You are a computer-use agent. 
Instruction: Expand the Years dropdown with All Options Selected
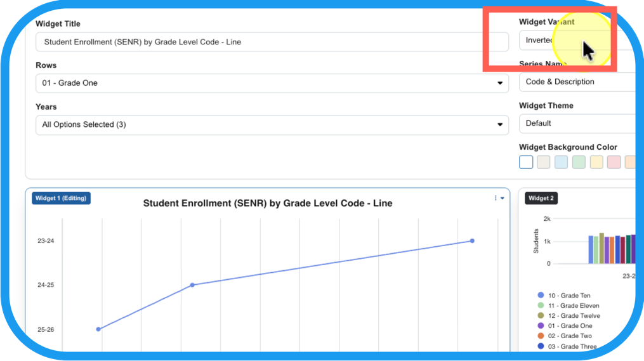(272, 125)
